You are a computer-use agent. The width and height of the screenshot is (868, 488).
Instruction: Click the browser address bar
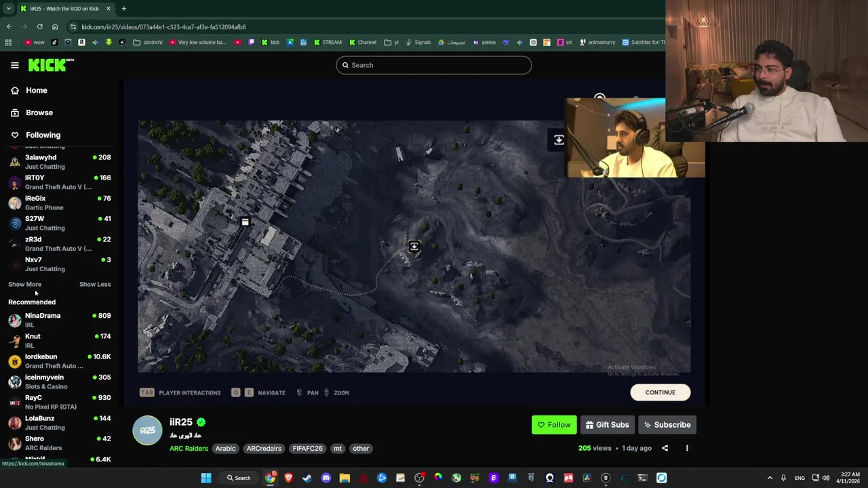pos(366,27)
